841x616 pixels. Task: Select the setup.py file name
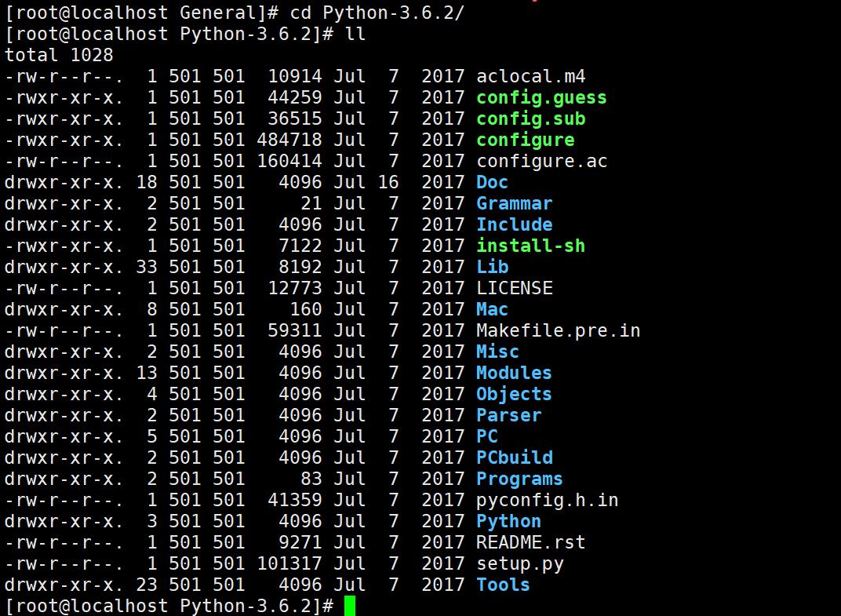click(x=519, y=564)
